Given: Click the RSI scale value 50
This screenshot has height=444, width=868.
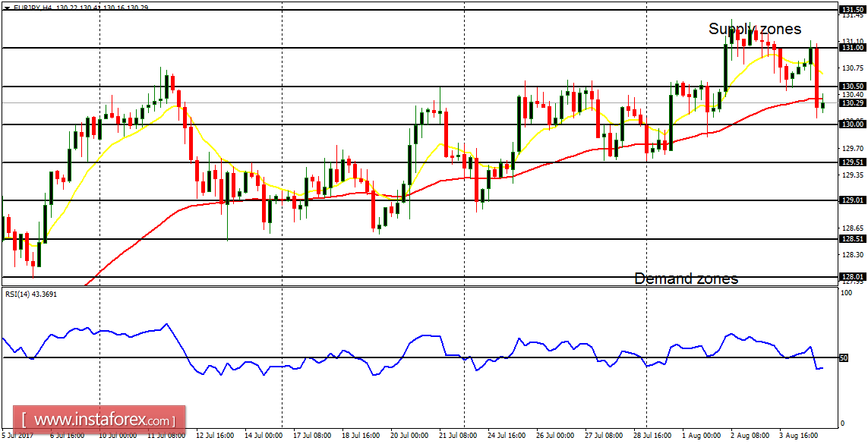Looking at the screenshot, I should pos(844,358).
